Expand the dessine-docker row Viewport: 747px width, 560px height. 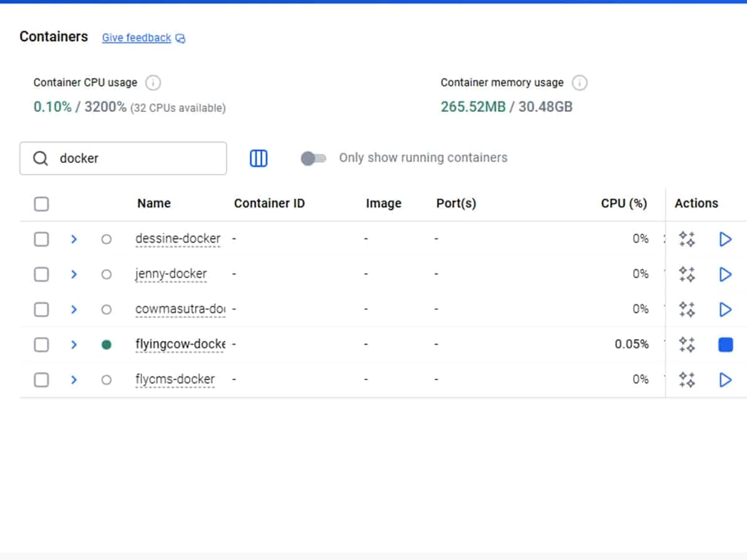[74, 239]
